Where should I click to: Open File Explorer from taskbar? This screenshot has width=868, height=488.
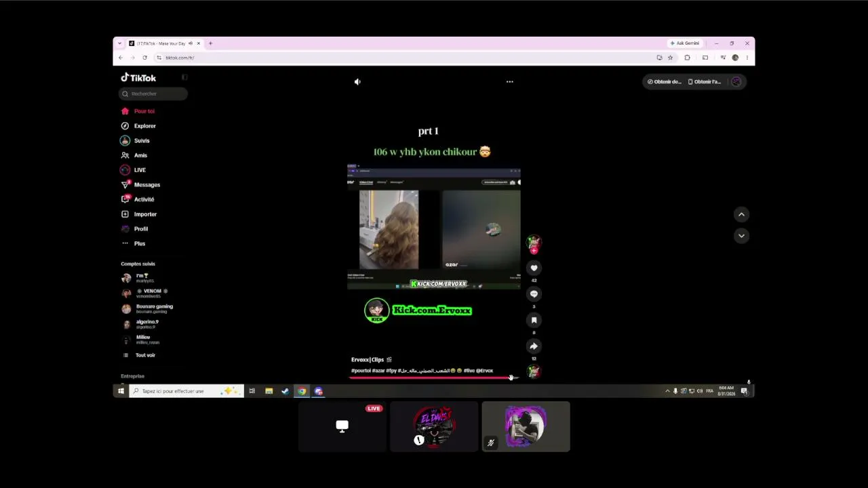(x=269, y=391)
